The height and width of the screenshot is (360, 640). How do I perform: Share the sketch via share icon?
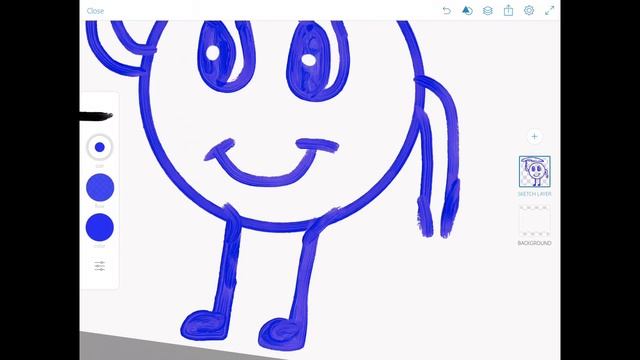pos(508,10)
